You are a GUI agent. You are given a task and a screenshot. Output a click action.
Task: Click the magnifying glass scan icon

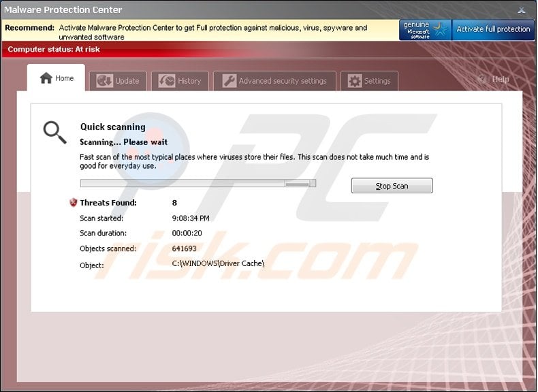(x=55, y=132)
